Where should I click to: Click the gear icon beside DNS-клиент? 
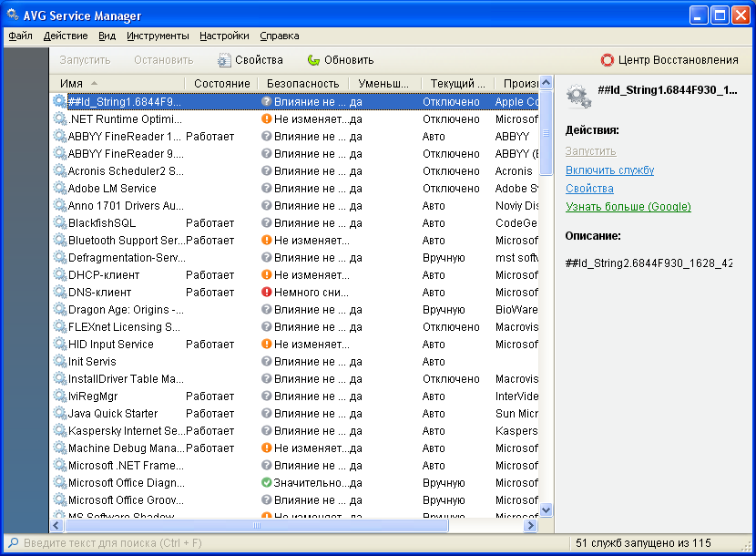60,293
